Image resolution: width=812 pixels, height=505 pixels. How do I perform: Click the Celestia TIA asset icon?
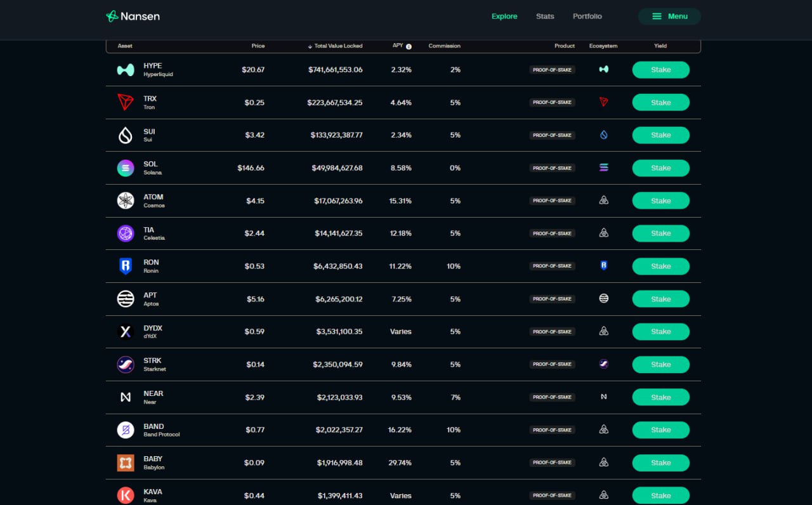(126, 233)
